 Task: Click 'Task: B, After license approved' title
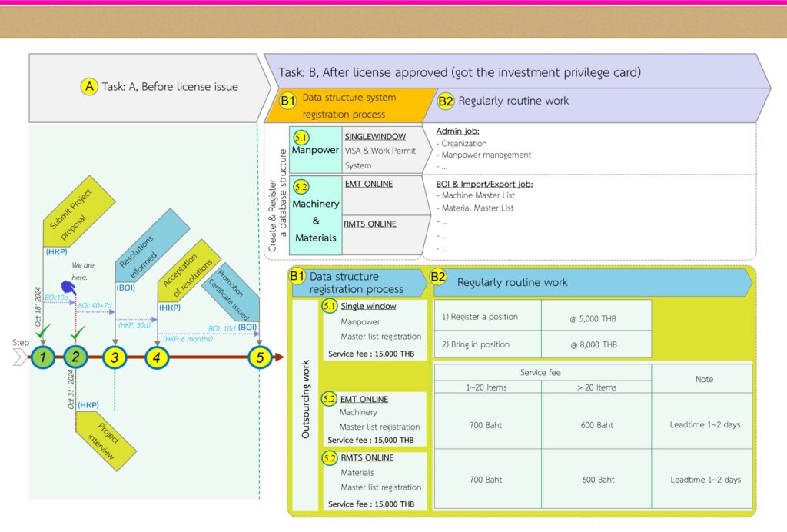click(460, 72)
